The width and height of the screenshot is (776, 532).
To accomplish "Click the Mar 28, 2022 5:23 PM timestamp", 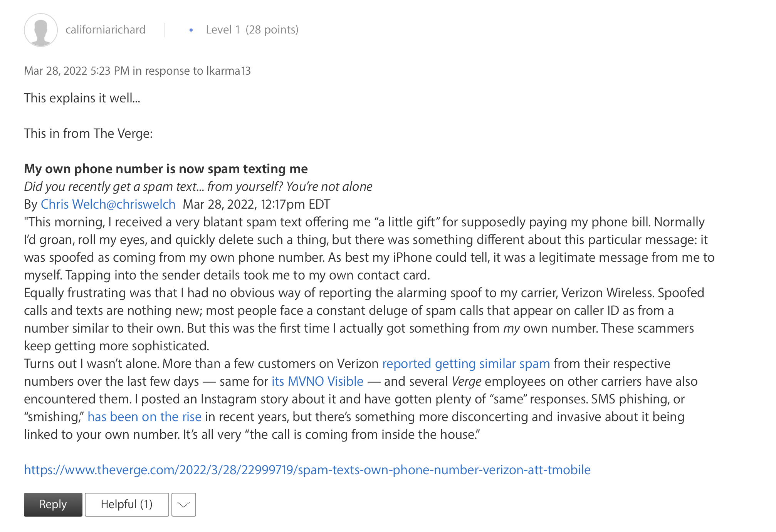I will coord(77,71).
